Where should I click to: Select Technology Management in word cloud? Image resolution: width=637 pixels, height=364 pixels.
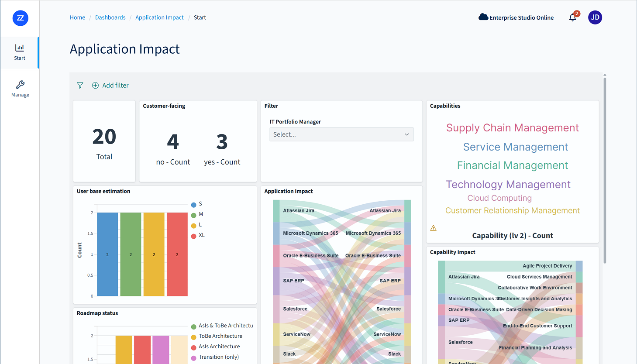(x=508, y=185)
